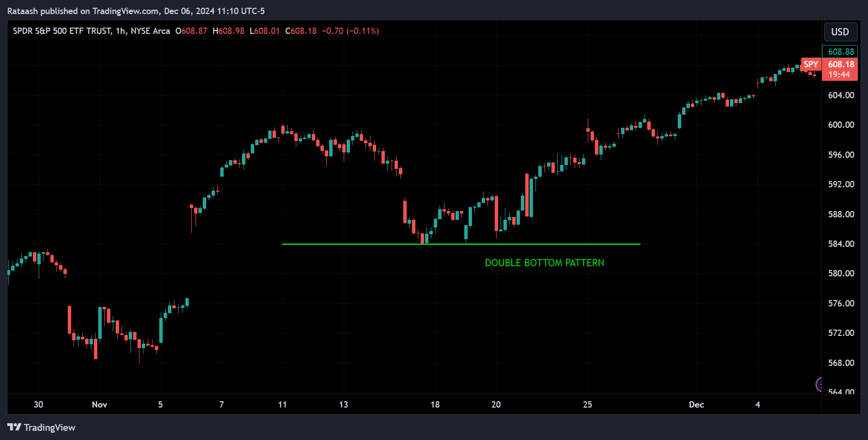Click the 18 date label on time axis

click(x=435, y=405)
